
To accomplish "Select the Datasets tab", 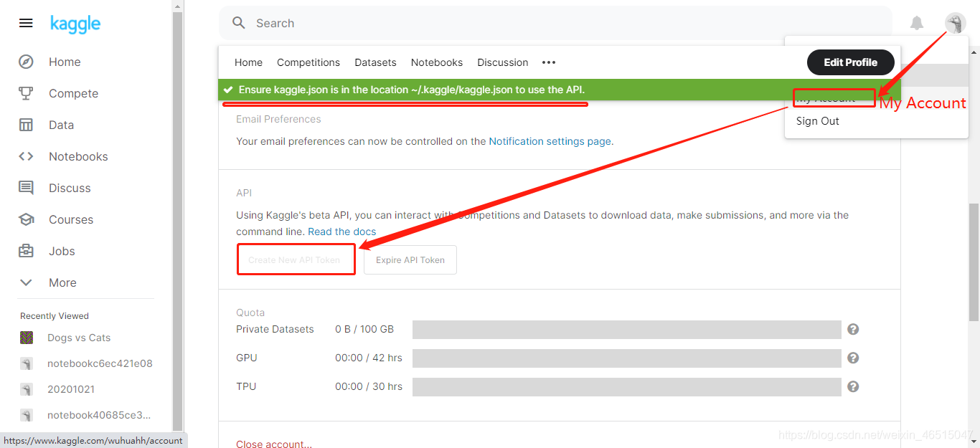I will (x=375, y=62).
